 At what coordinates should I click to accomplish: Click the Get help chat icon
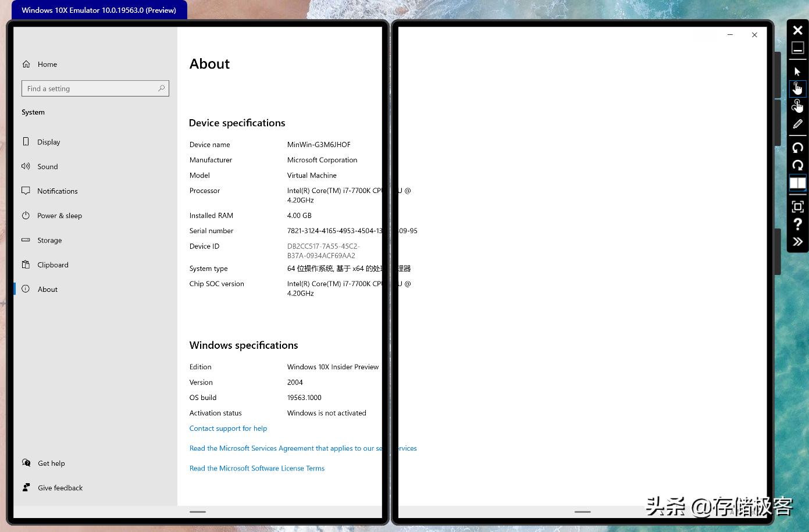(x=26, y=463)
